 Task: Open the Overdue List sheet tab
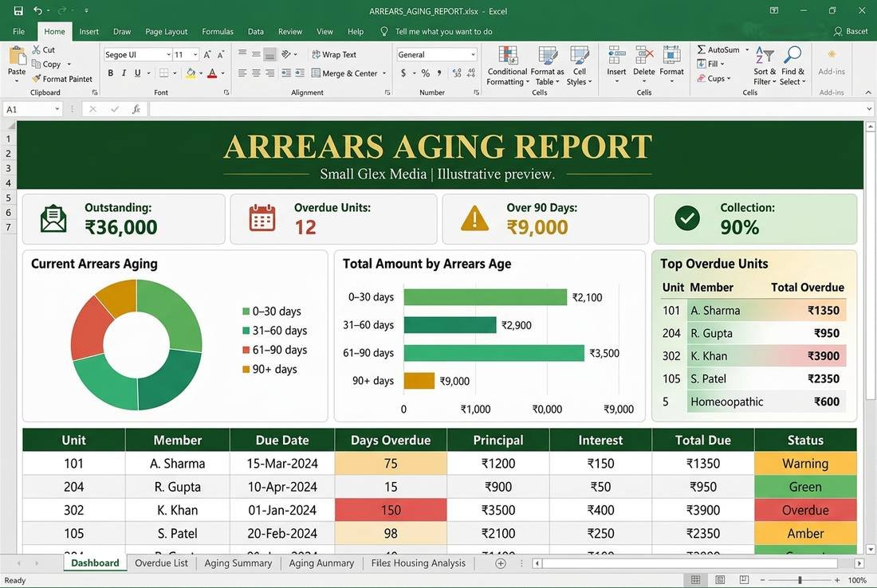pyautogui.click(x=161, y=563)
